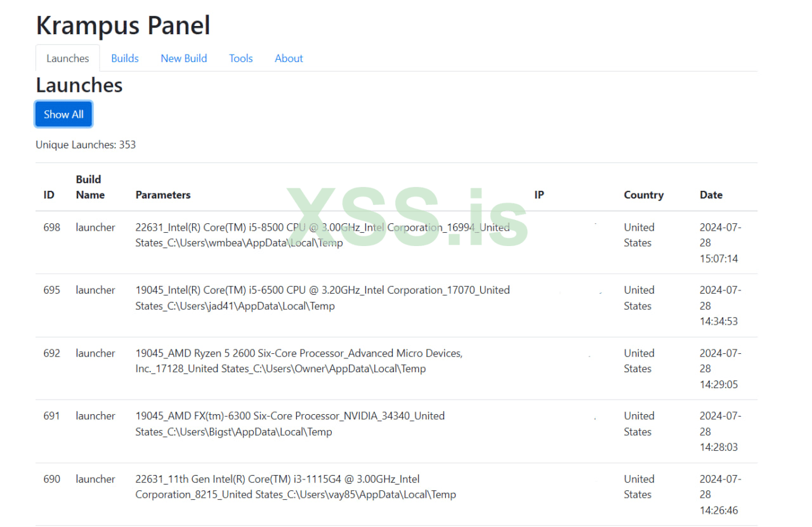
Task: Click the ID 692 cell
Action: (x=52, y=353)
